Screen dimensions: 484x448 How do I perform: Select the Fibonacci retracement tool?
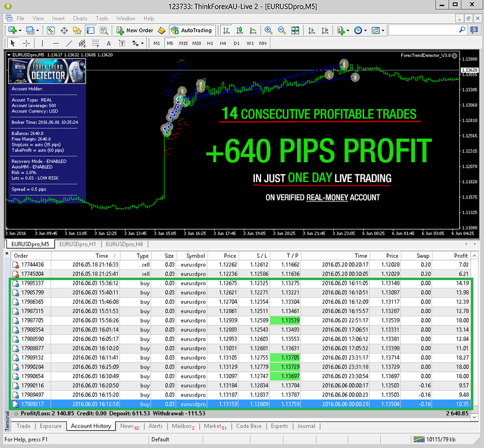[x=95, y=43]
